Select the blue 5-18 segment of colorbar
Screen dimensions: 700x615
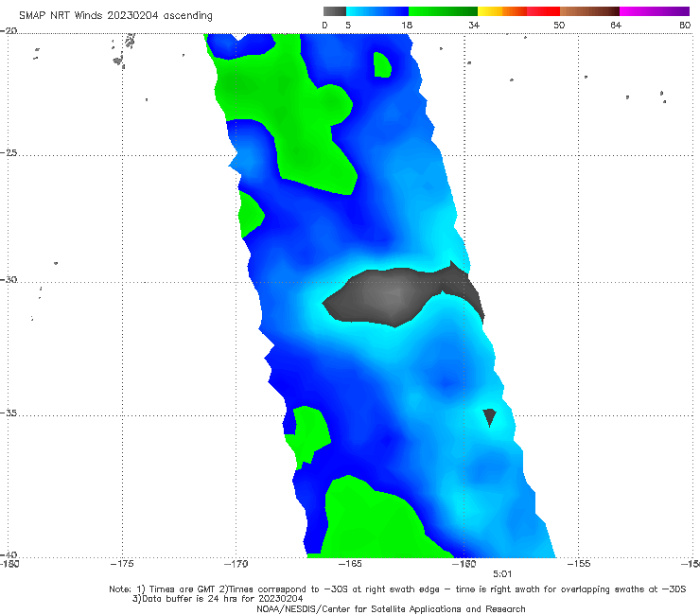[377, 11]
